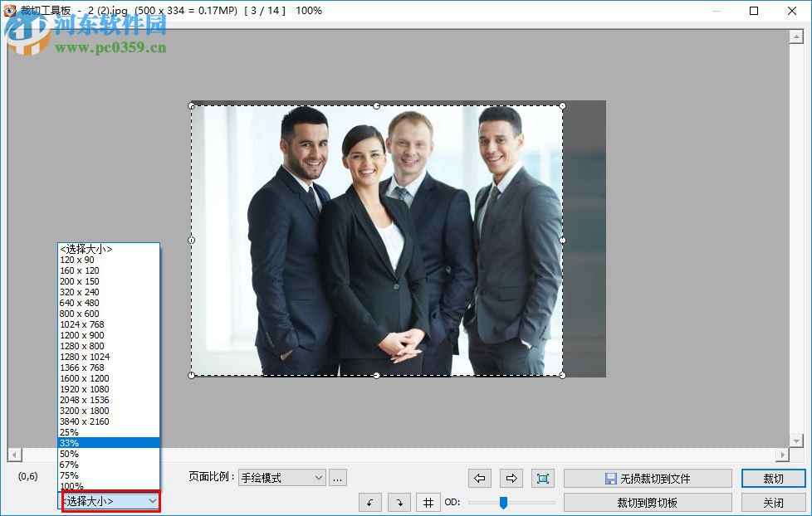Click the 裁切 crop button
812x516 pixels.
772,478
